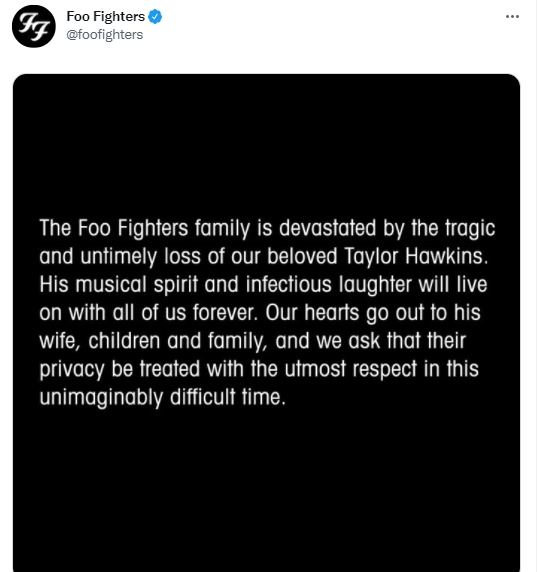Open the tweet's three-dot more menu
Screen dimensions: 539x572
click(x=512, y=16)
